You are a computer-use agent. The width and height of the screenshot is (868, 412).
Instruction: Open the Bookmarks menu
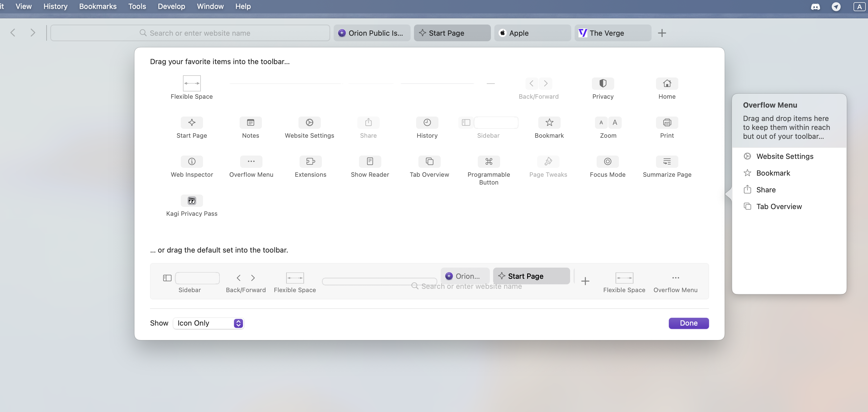click(x=98, y=6)
